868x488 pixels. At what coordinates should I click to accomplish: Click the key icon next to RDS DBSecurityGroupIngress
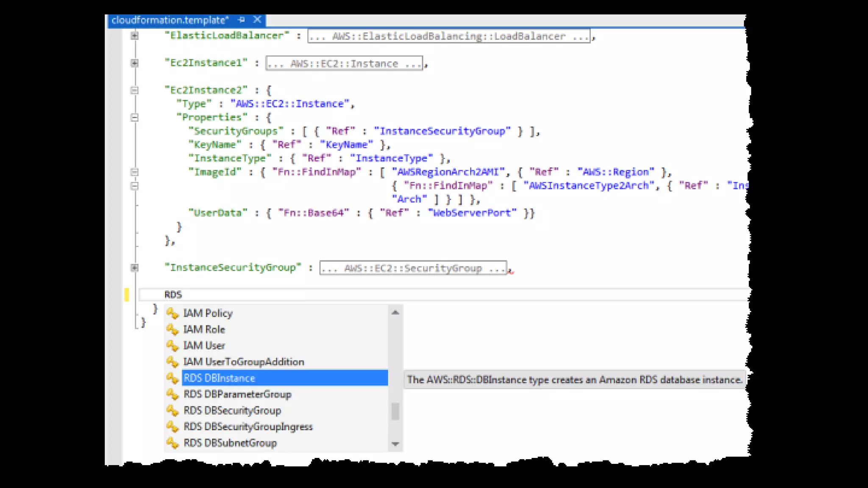click(172, 427)
